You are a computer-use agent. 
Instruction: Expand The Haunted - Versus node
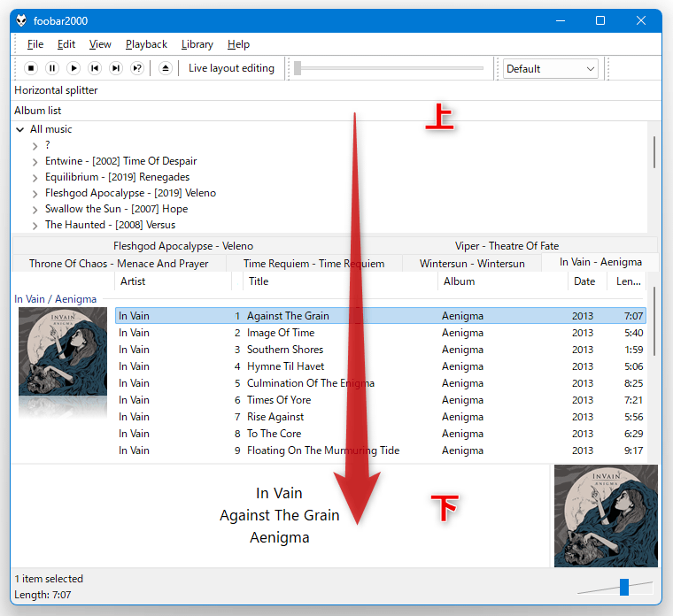pyautogui.click(x=35, y=225)
